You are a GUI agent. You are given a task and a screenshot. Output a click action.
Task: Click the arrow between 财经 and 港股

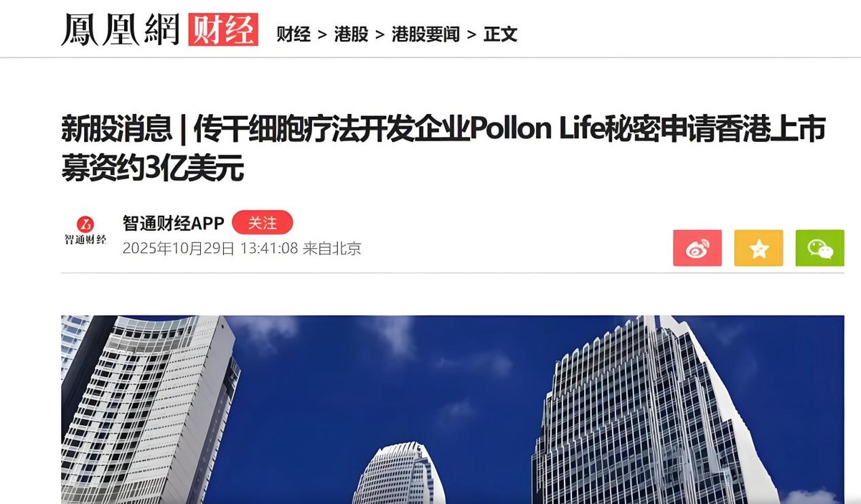click(x=322, y=34)
